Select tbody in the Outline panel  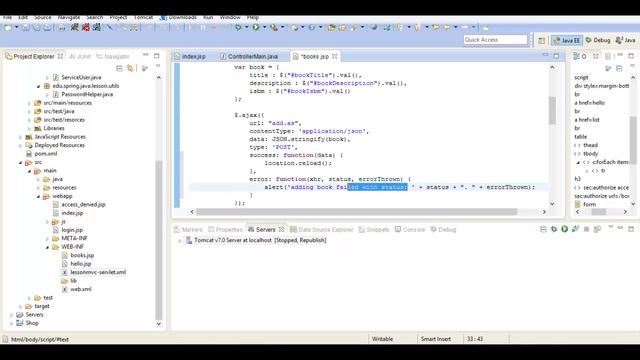pyautogui.click(x=591, y=154)
